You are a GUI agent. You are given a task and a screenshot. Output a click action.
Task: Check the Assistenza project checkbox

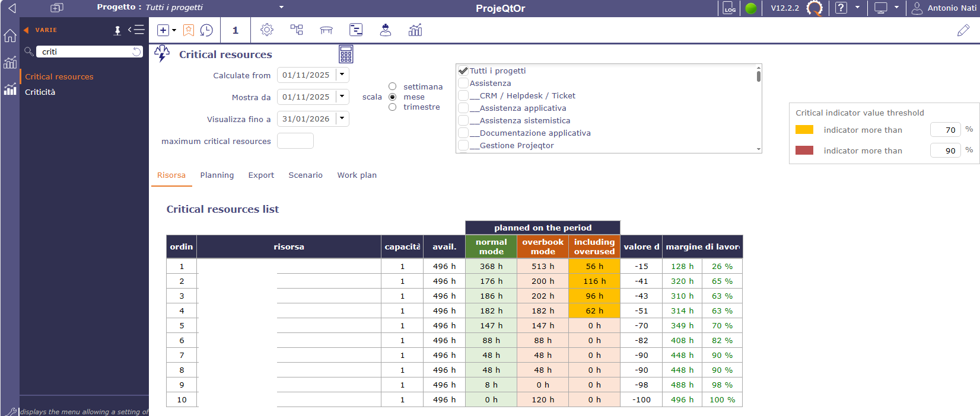[463, 84]
